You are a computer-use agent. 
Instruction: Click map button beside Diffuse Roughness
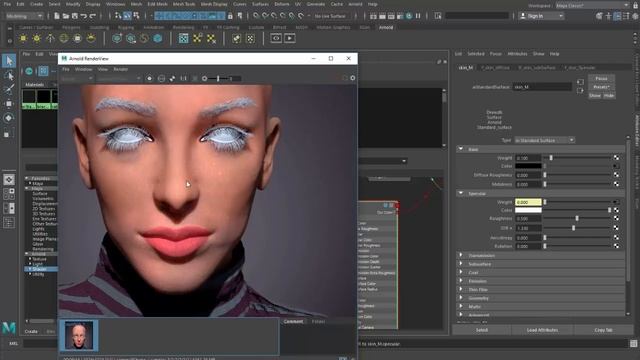[616, 175]
